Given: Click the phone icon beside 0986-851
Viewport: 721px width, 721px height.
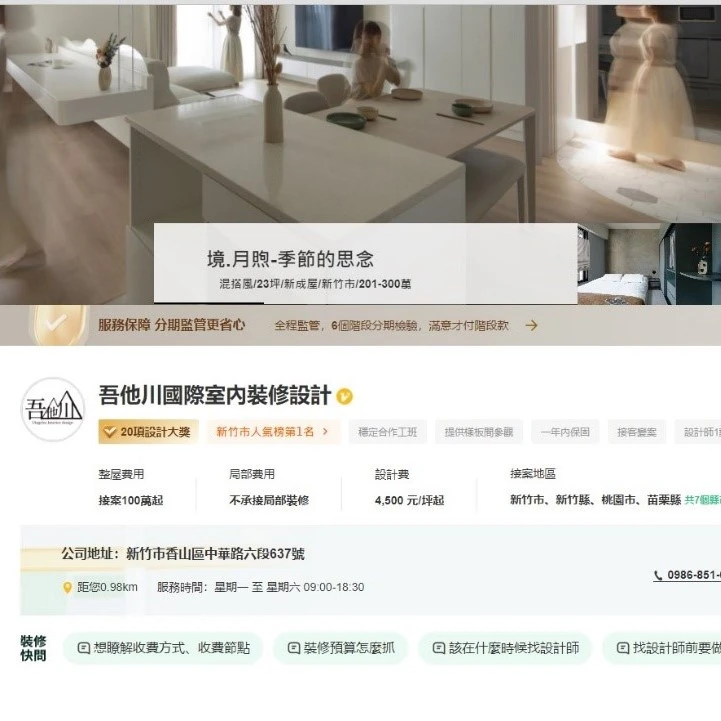Looking at the screenshot, I should 658,575.
